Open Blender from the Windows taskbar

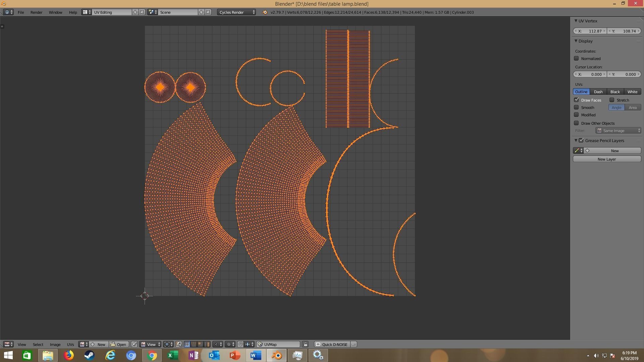pyautogui.click(x=277, y=355)
